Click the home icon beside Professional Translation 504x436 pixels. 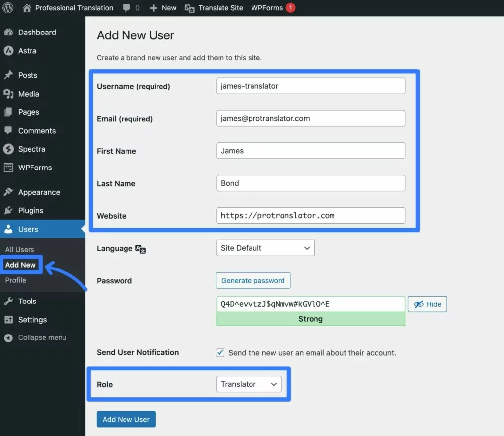pyautogui.click(x=27, y=8)
